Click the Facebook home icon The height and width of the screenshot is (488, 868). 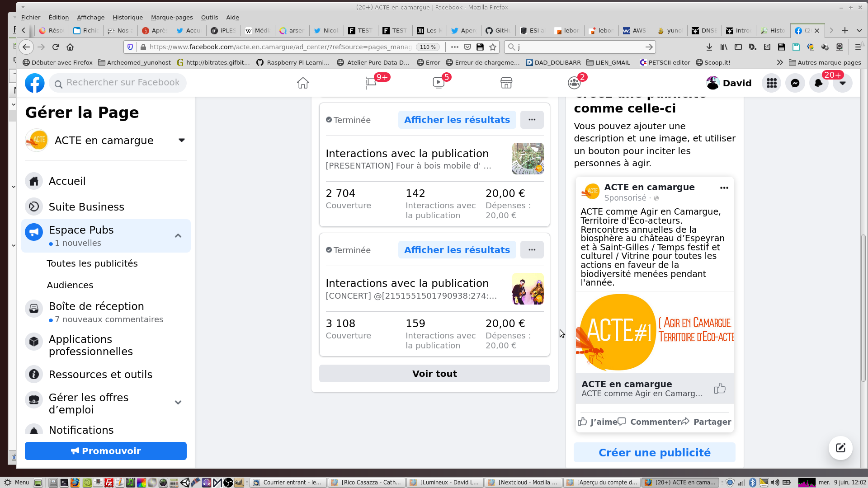302,83
